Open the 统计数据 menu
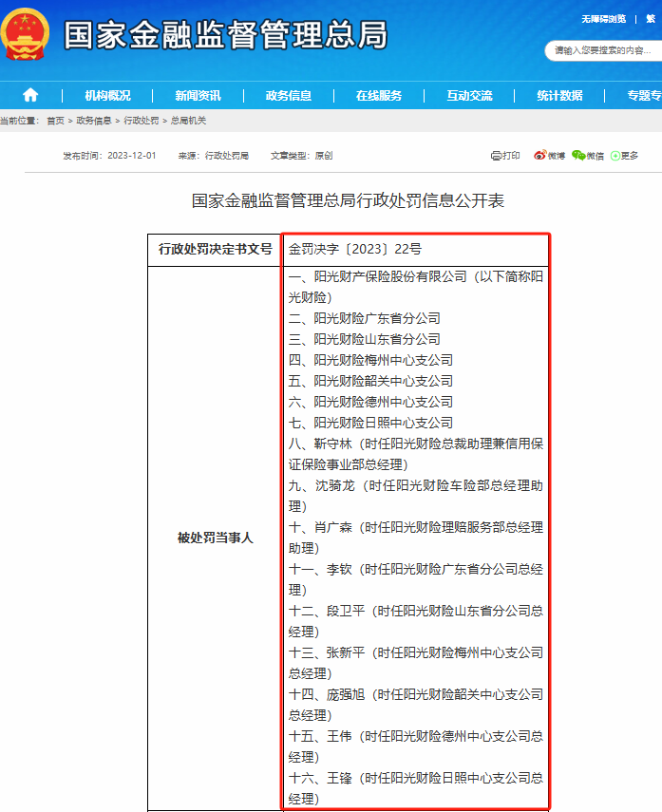 [559, 95]
